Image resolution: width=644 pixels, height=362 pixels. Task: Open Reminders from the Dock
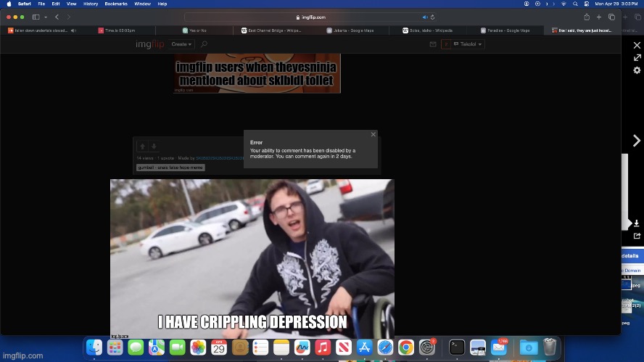tap(260, 347)
